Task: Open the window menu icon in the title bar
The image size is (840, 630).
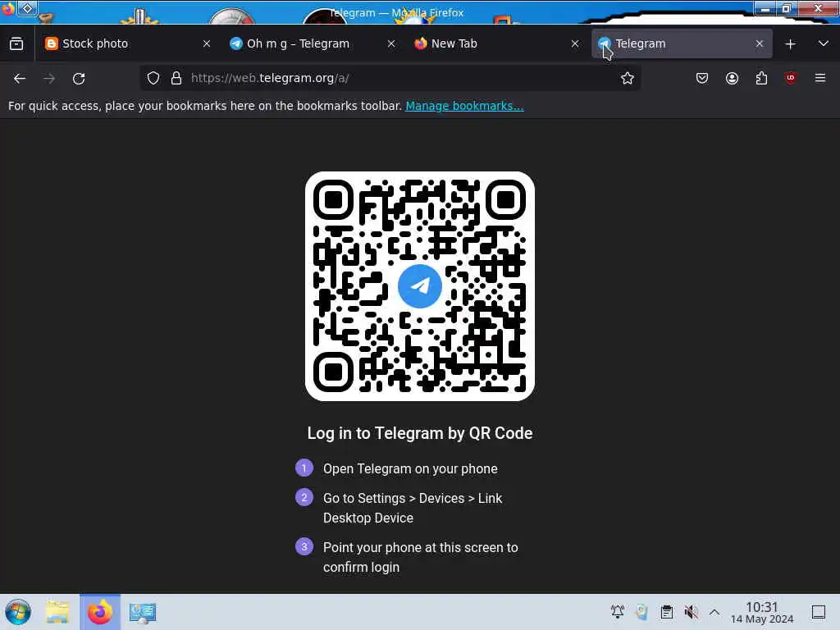Action: 7,8
